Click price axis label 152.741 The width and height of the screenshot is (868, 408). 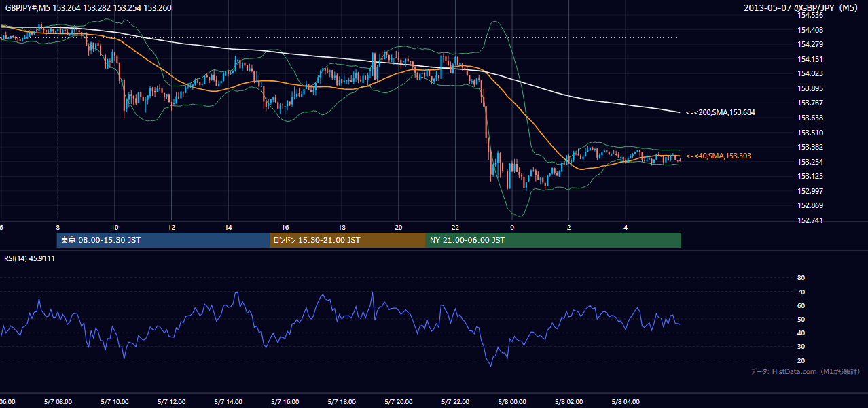(x=810, y=220)
